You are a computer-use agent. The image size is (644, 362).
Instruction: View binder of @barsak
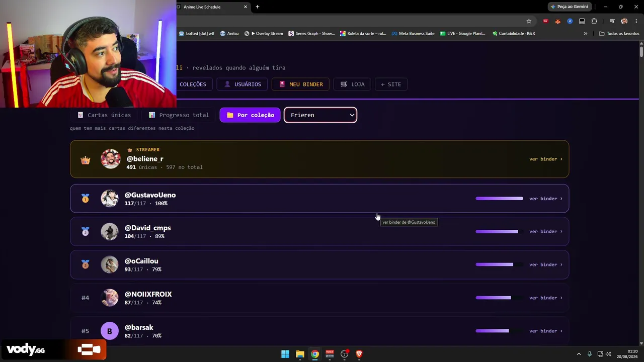(546, 331)
